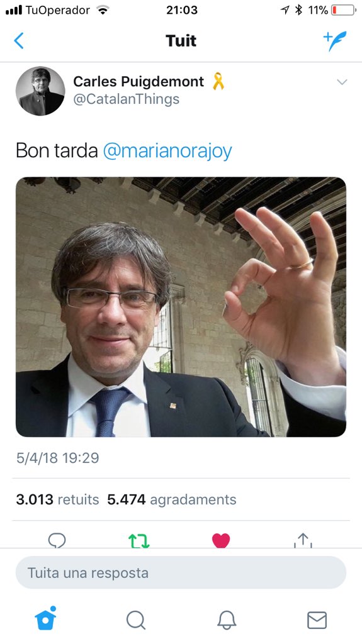The image size is (362, 644).
Task: Tap the 'Tuita una resposta' reply field
Action: click(x=181, y=572)
